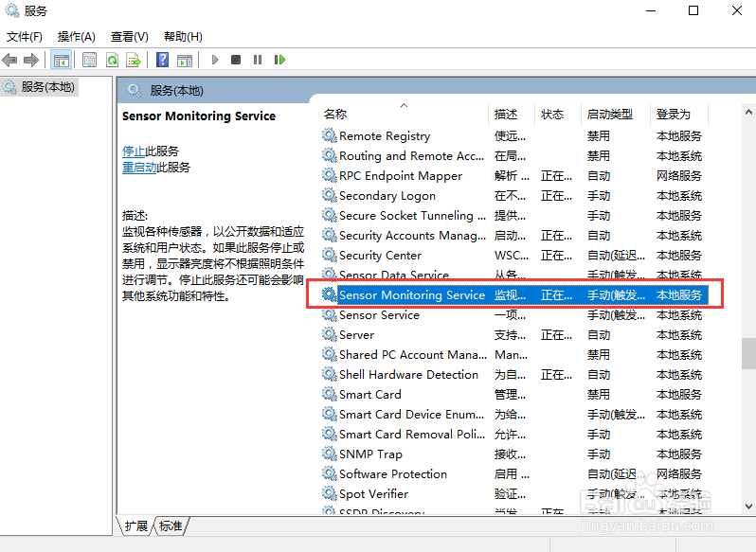Switch to the 标准 tab
Viewport: 756px width, 552px height.
[x=171, y=526]
